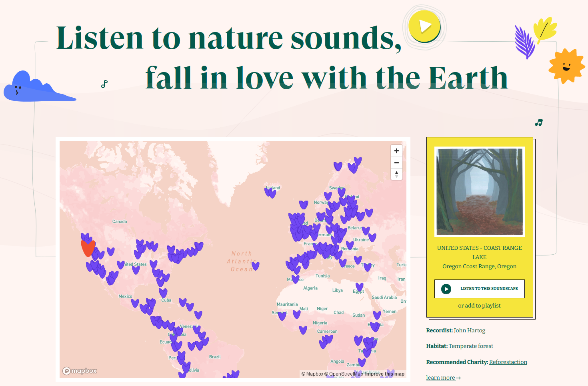Open the © Mapbox attribution link

(312, 374)
